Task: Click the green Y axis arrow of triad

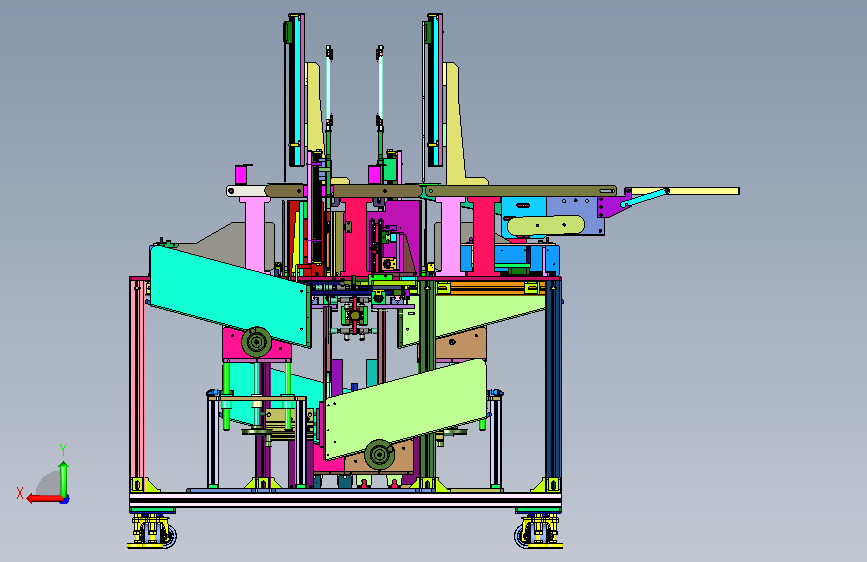Action: tap(64, 478)
